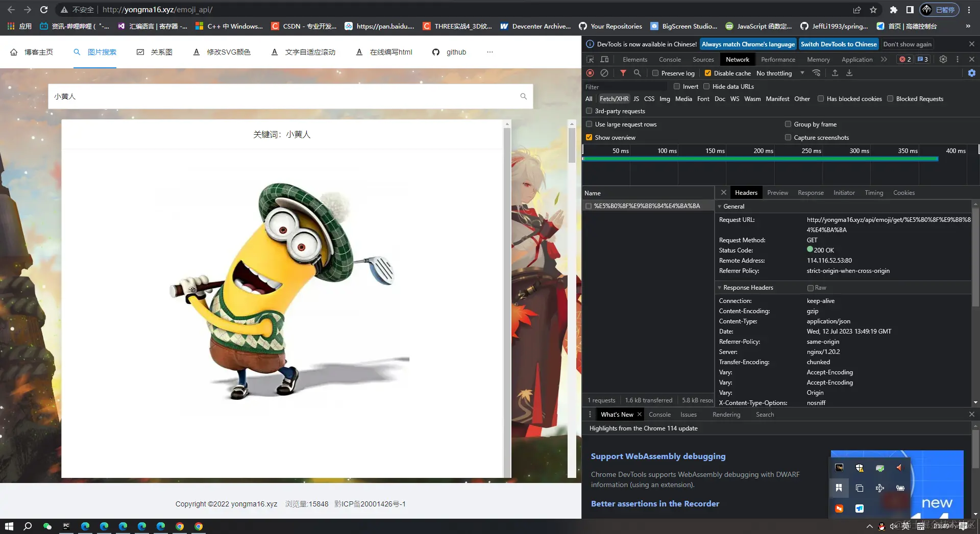Toggle Raw response headers checkbox
This screenshot has height=534, width=980.
point(811,288)
